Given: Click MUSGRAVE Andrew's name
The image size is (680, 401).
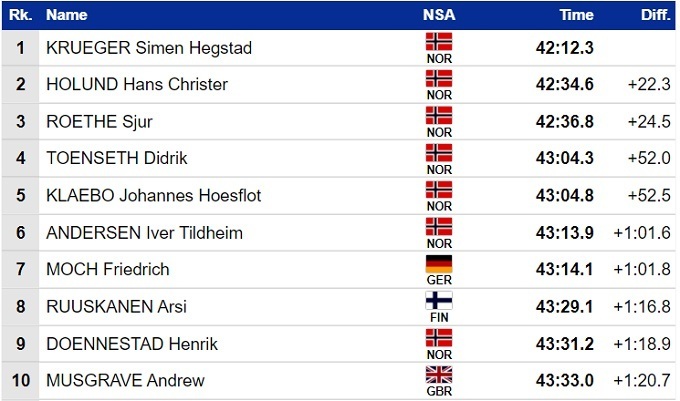Looking at the screenshot, I should (125, 381).
